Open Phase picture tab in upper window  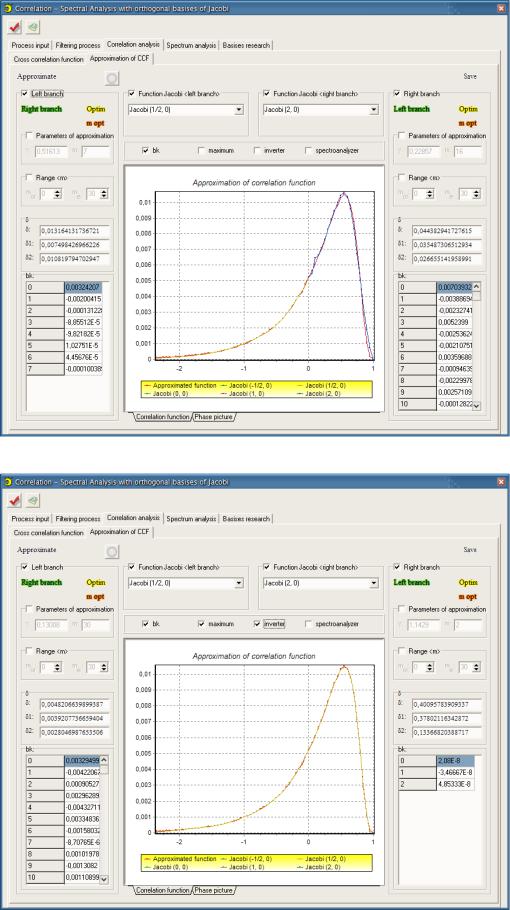pyautogui.click(x=214, y=417)
